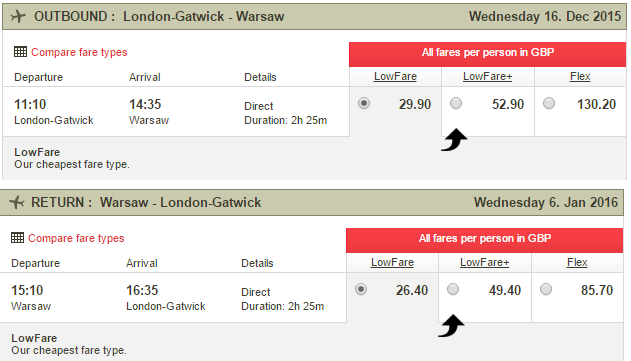The width and height of the screenshot is (631, 361).
Task: Select outbound LowFare+ 52.90 radio button
Action: [x=456, y=103]
